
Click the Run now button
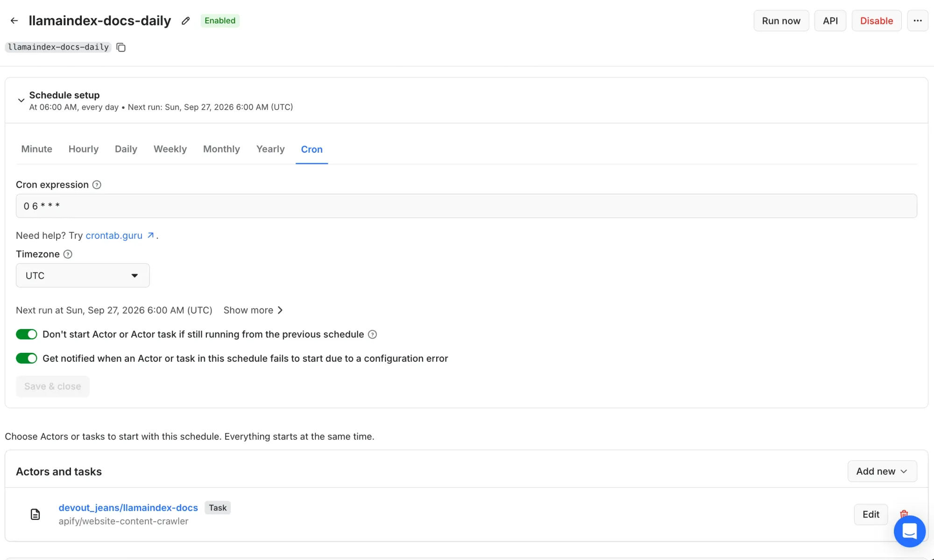coord(781,21)
